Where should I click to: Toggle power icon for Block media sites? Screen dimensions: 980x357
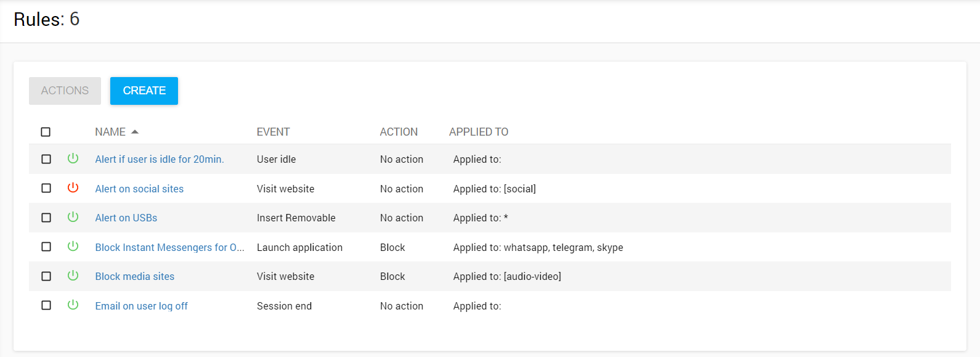[x=73, y=276]
